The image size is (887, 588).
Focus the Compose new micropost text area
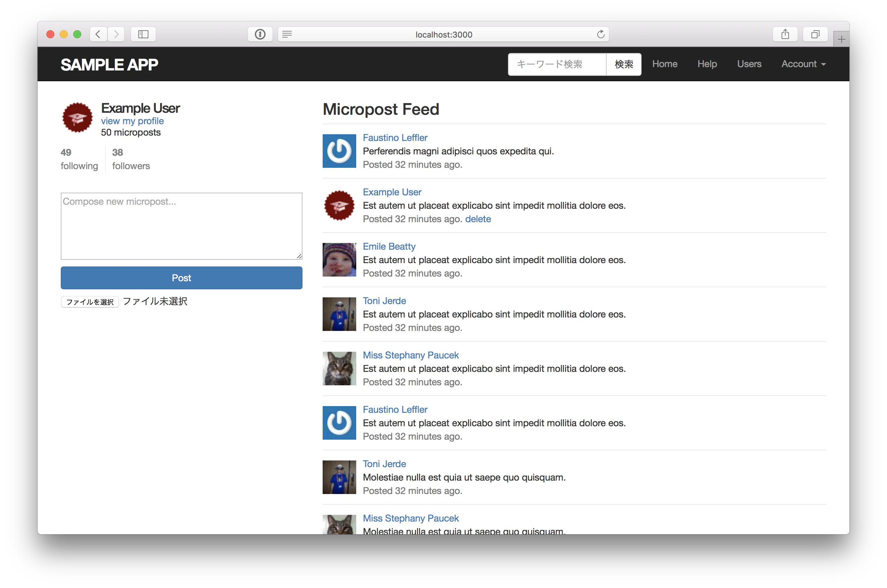[182, 226]
